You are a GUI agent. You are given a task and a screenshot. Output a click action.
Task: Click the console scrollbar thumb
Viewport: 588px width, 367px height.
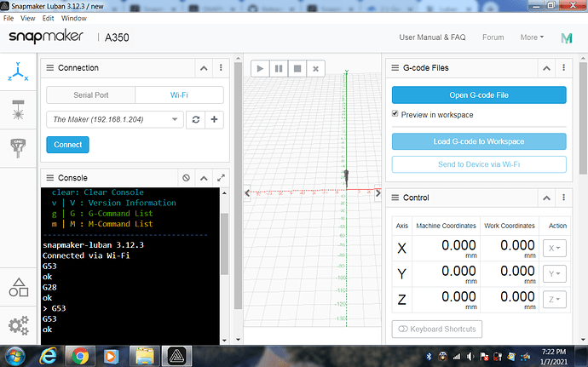(224, 244)
